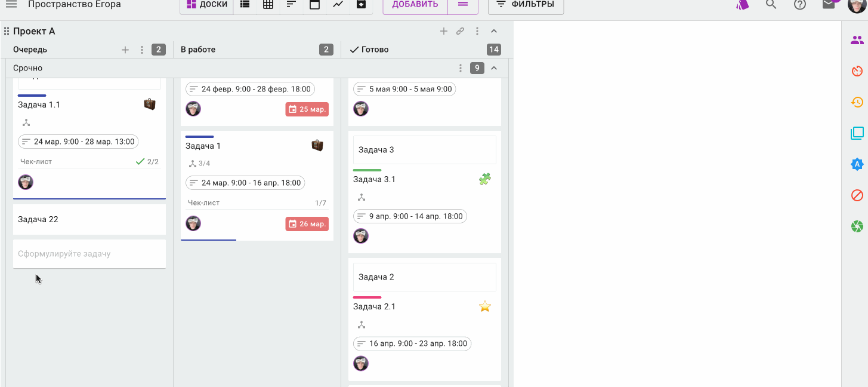Click the red 25 мар. deadline badge
This screenshot has height=387, width=868.
307,109
